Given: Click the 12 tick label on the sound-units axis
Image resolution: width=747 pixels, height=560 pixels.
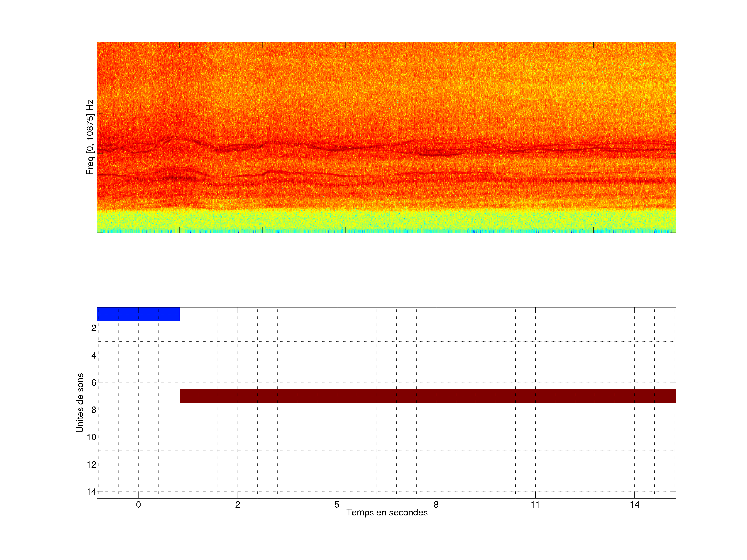Looking at the screenshot, I should [92, 465].
